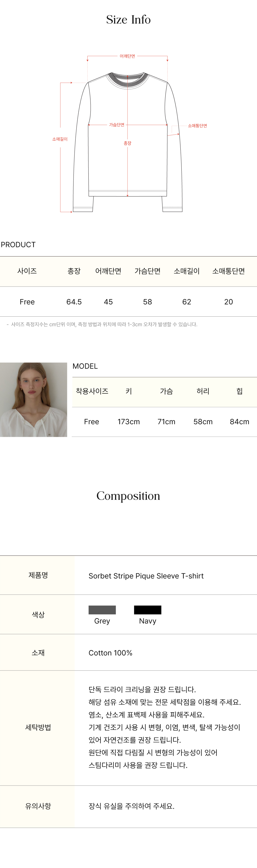Screen dimensions: 257x868
Task: Click the red 소매통단면 label on the diagram
Action: tap(197, 126)
